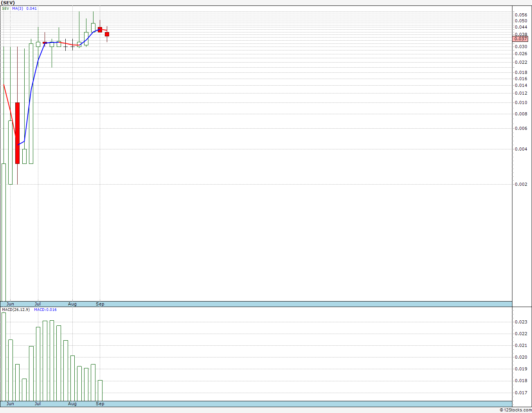Click the 0.023 MACD axis label
Viewport: 532px width, 413px height.
[x=521, y=322]
